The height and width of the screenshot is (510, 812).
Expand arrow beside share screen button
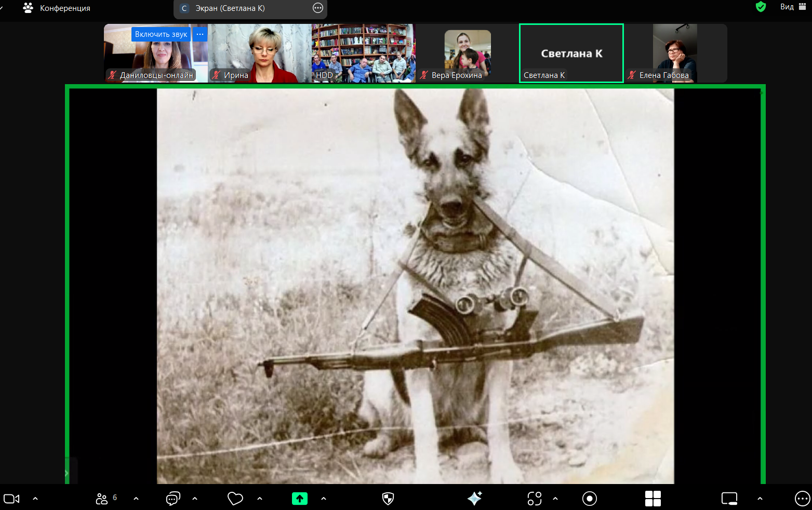pos(324,499)
